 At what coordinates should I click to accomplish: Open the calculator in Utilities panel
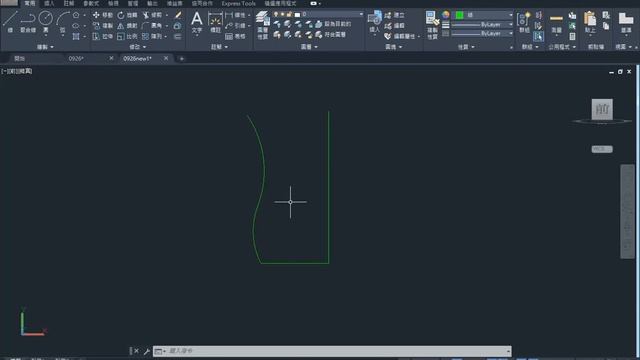coord(572,36)
